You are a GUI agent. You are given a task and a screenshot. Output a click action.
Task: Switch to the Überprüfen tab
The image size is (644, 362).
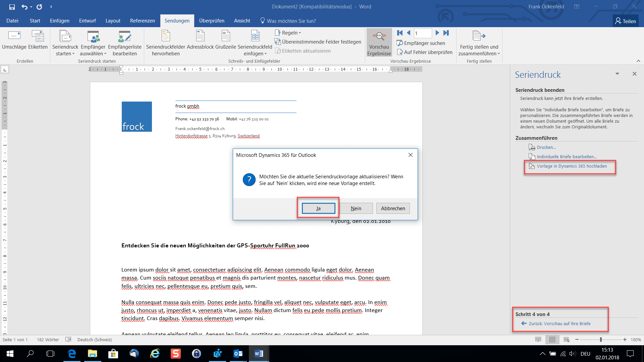click(212, 21)
